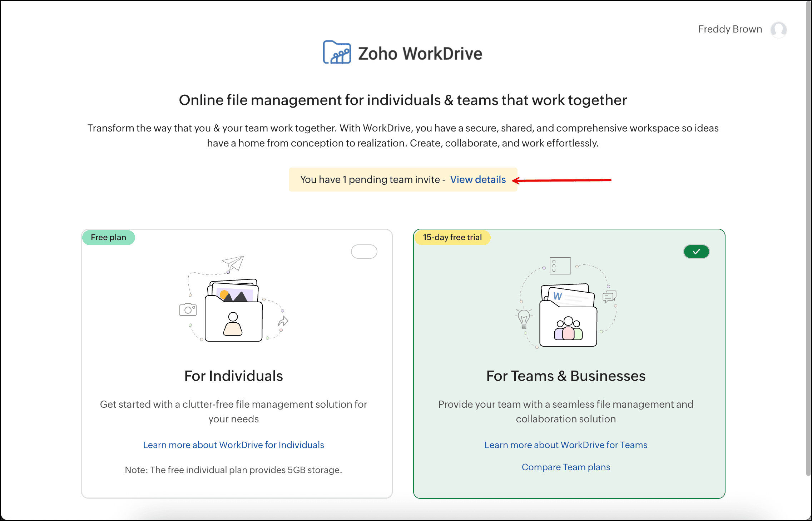Click the 15-day free trial badge
This screenshot has height=521, width=812.
(x=452, y=238)
